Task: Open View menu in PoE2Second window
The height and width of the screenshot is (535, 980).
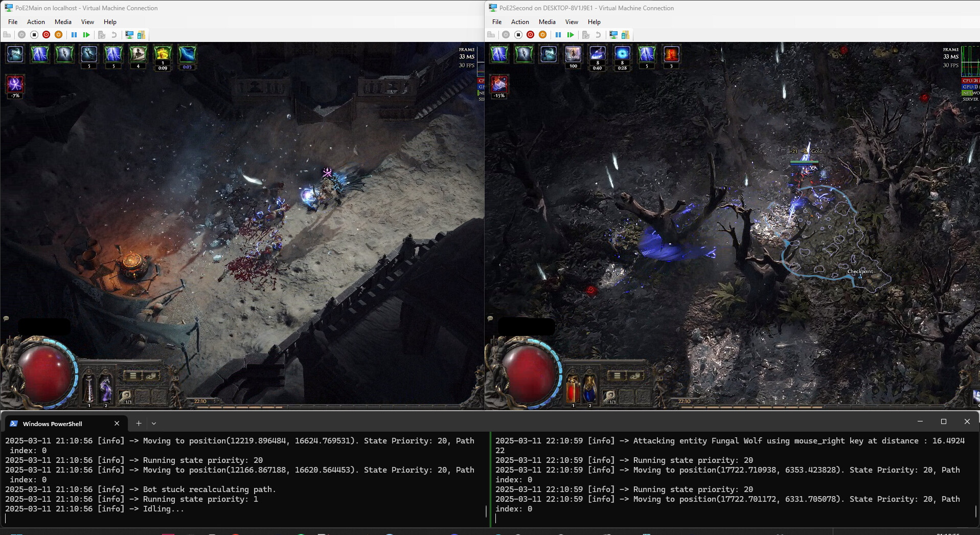Action: pos(572,22)
